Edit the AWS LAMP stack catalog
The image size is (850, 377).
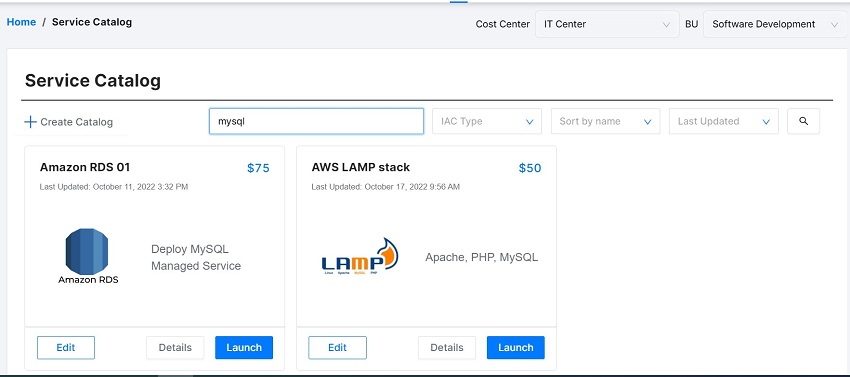[337, 348]
